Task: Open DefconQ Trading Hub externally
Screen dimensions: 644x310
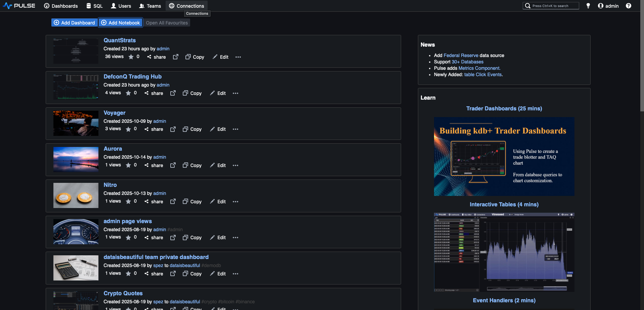Action: point(173,93)
